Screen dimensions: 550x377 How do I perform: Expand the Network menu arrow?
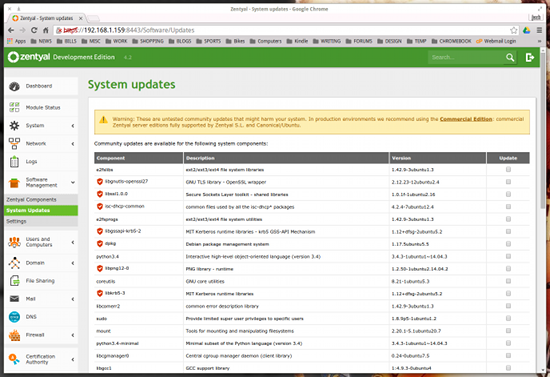point(73,143)
